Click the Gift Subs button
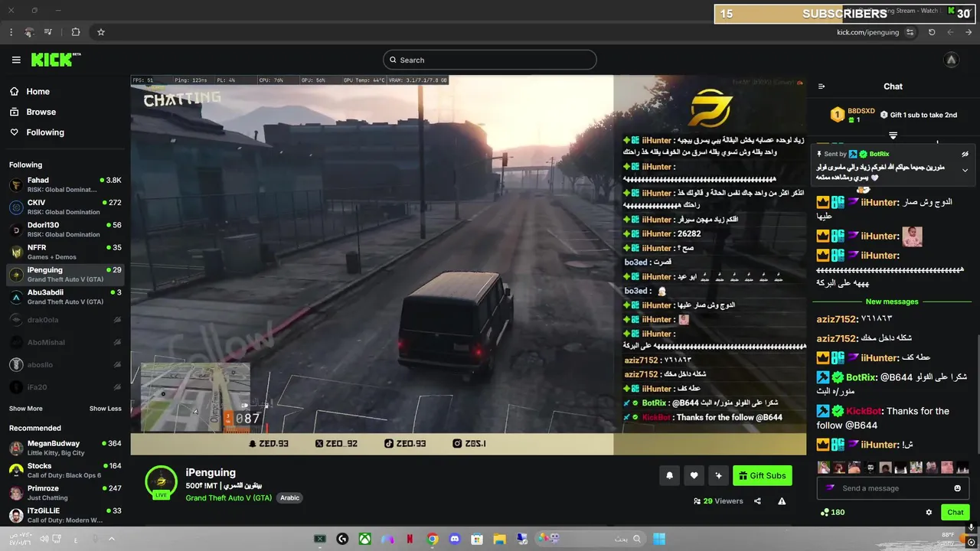 coord(762,475)
